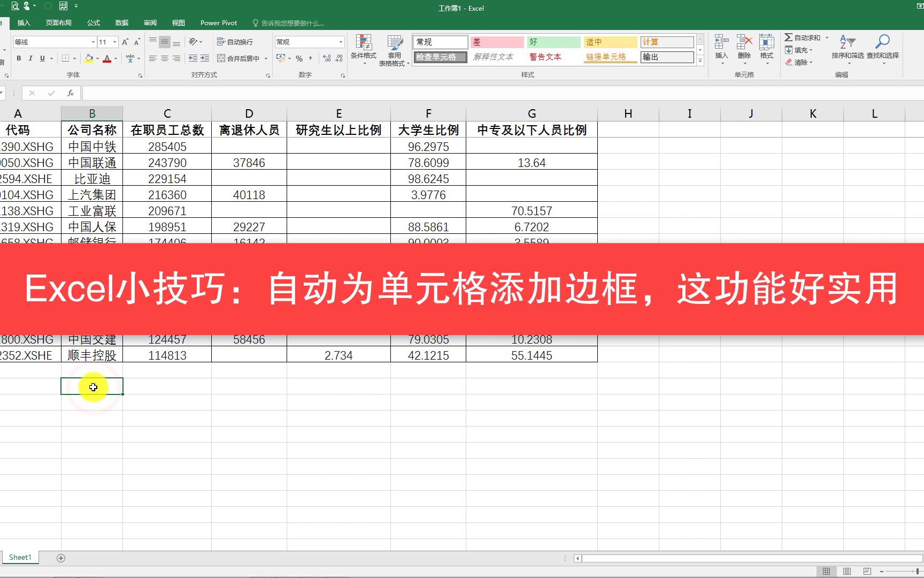Increase font size with the large A icon
This screenshot has height=578, width=924.
[x=125, y=42]
